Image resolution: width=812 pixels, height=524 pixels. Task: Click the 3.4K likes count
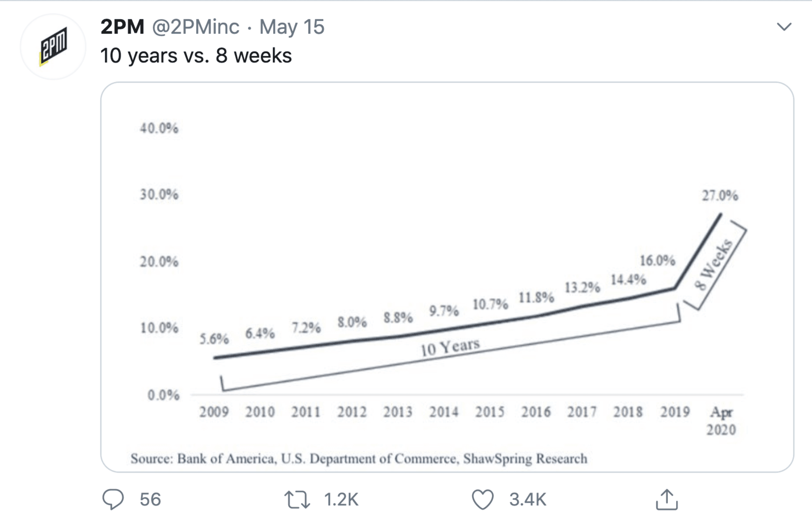pyautogui.click(x=528, y=499)
